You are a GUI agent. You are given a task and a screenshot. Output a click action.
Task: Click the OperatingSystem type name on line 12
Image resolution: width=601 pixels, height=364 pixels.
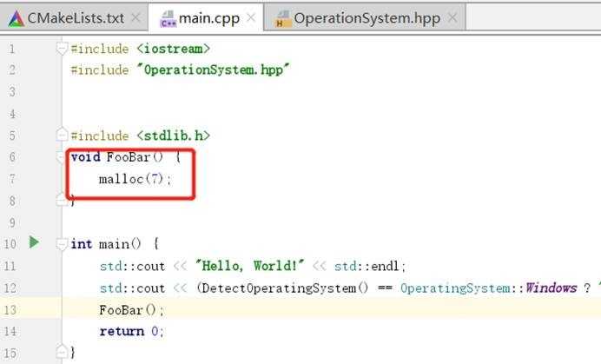(x=455, y=288)
